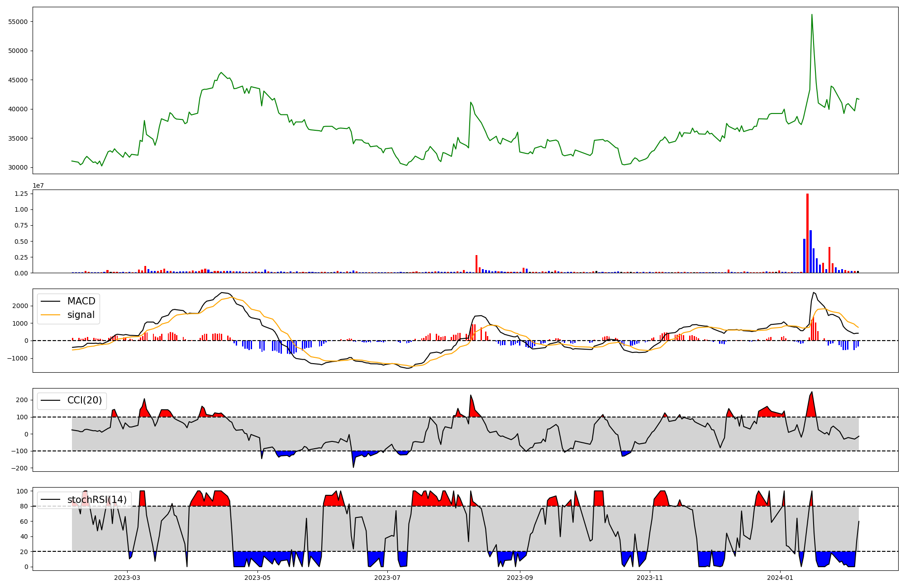Select the 2024-01 date tick label
The height and width of the screenshot is (588, 905).
coord(780,578)
